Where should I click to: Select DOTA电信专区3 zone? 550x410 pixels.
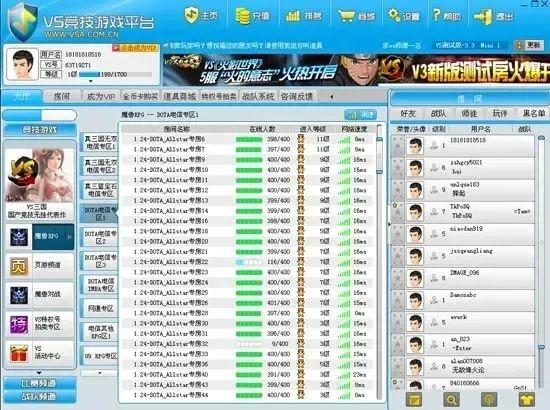(100, 261)
